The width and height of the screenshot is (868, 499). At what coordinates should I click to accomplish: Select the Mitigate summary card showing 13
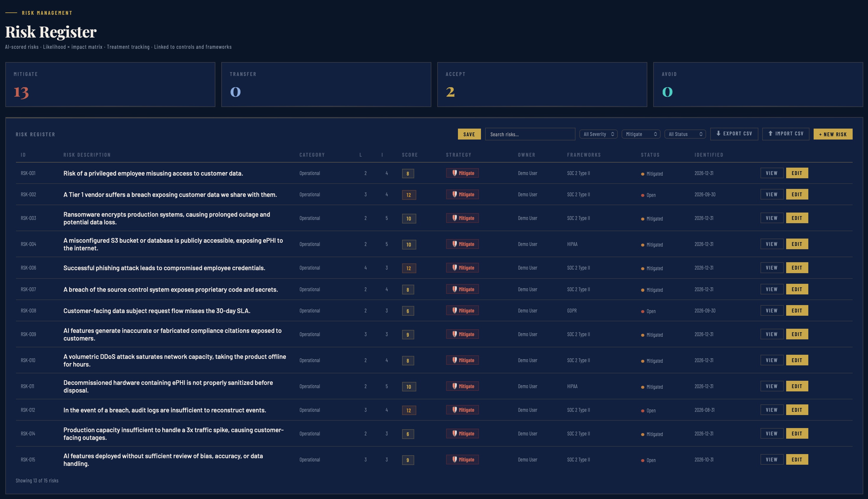pos(110,84)
